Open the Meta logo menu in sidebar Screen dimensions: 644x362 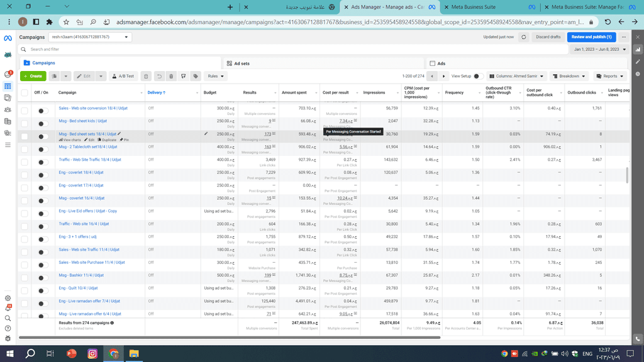[x=8, y=38]
